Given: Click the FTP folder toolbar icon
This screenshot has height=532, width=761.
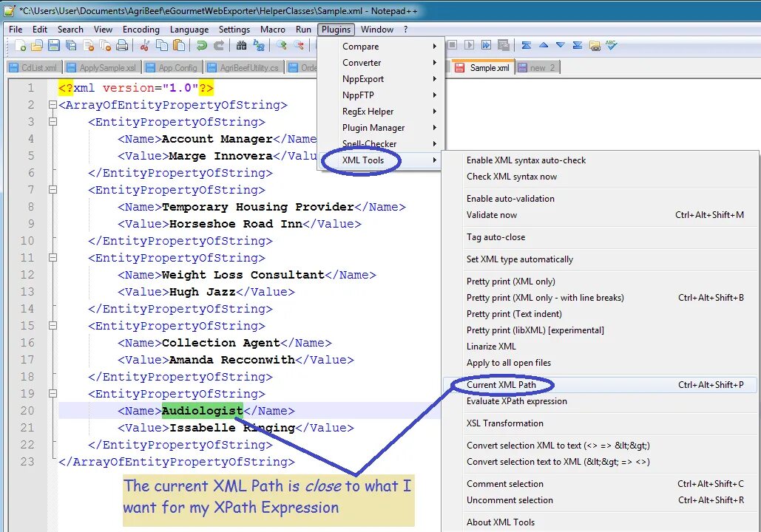Looking at the screenshot, I should pyautogui.click(x=595, y=46).
